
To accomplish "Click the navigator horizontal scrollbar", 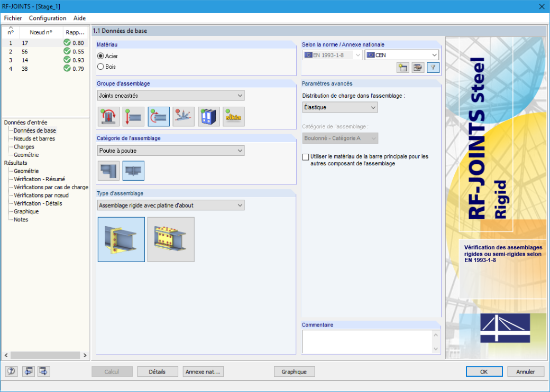I will point(45,355).
